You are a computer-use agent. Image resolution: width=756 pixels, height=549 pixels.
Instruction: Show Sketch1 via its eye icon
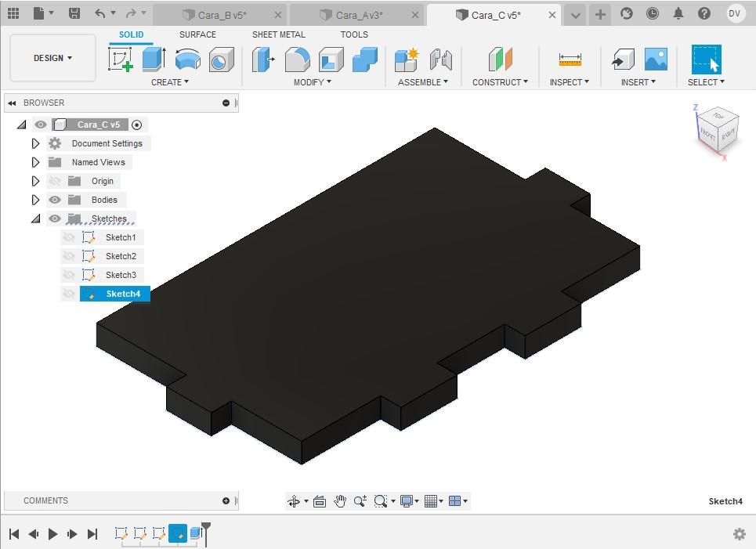pyautogui.click(x=69, y=237)
